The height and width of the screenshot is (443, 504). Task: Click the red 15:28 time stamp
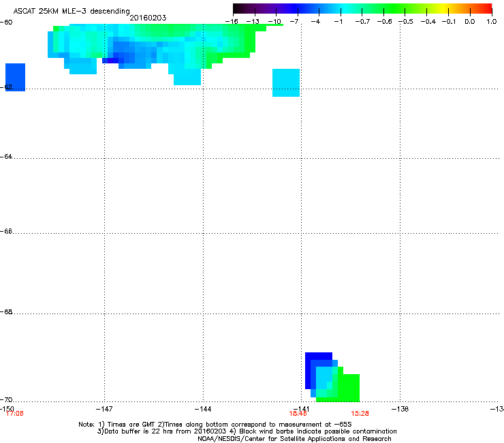pos(360,414)
